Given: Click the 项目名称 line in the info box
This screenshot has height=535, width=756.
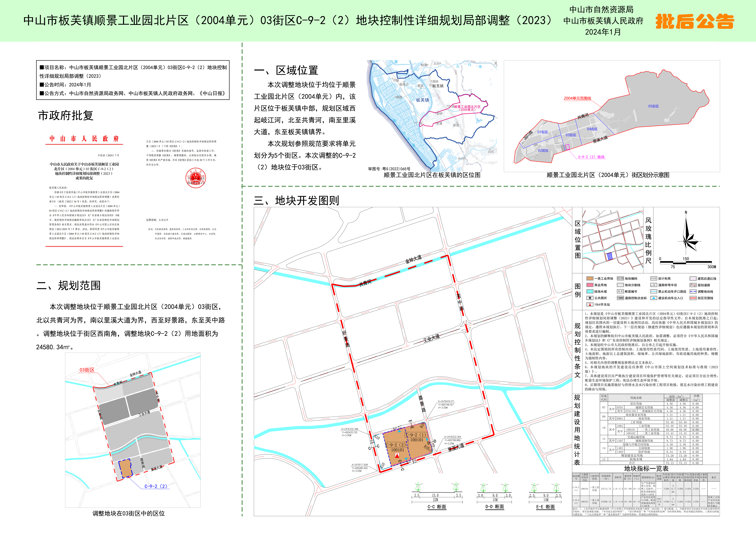Looking at the screenshot, I should click(x=133, y=72).
